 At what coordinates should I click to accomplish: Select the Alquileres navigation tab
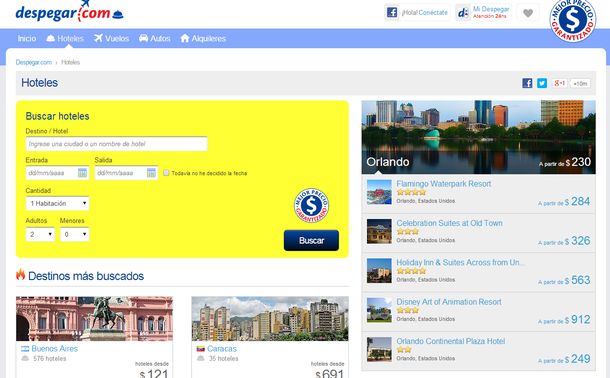(203, 38)
